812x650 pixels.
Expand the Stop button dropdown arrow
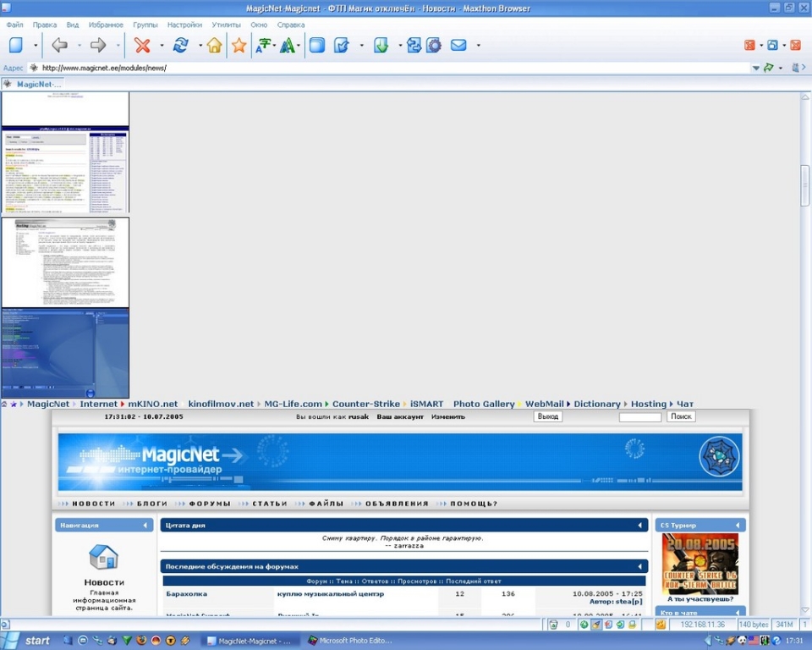[162, 46]
